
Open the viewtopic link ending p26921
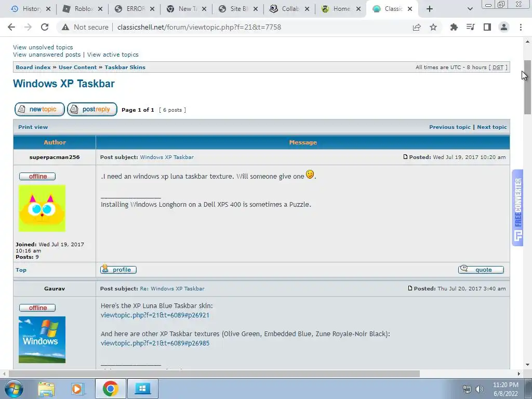point(155,315)
